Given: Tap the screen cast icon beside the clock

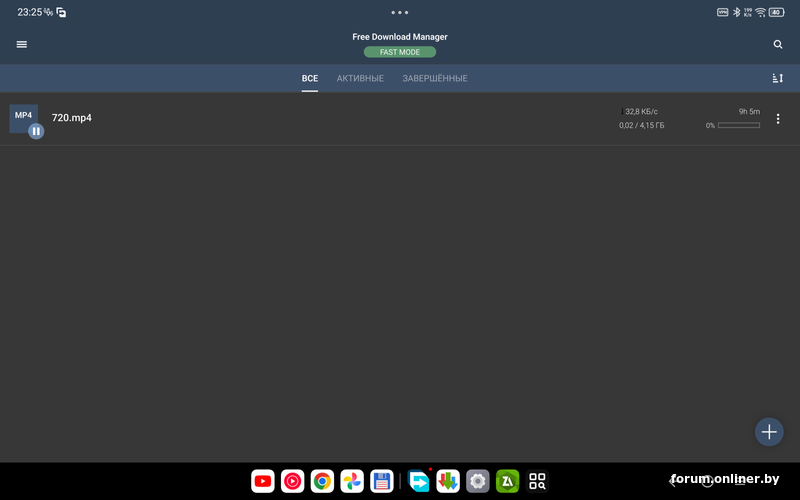Looking at the screenshot, I should [x=61, y=12].
